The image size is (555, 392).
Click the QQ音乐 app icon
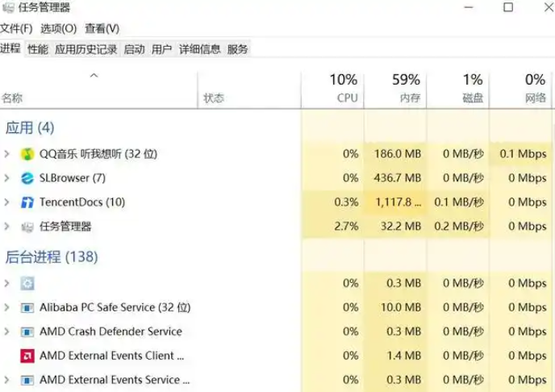point(27,154)
